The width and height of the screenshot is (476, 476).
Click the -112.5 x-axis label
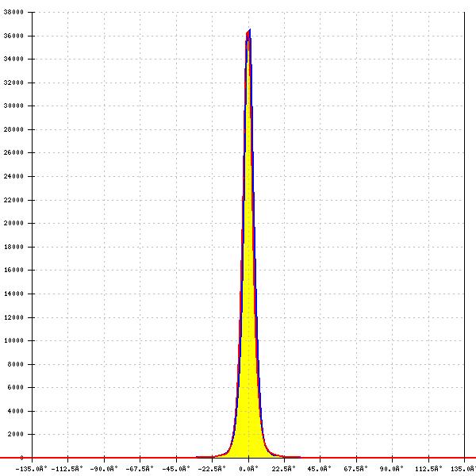click(x=67, y=469)
